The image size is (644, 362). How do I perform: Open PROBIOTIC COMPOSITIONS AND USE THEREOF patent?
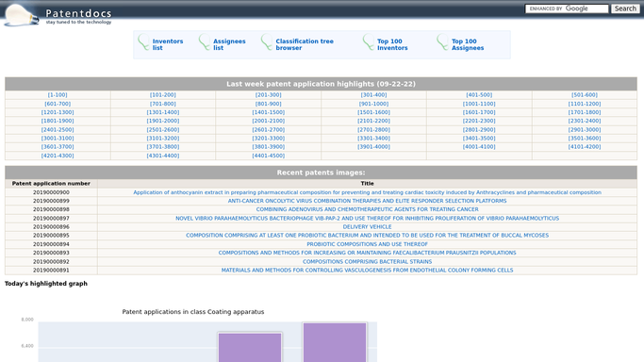click(x=367, y=244)
